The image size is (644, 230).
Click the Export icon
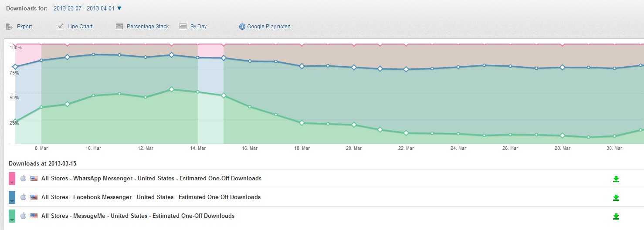tap(9, 27)
